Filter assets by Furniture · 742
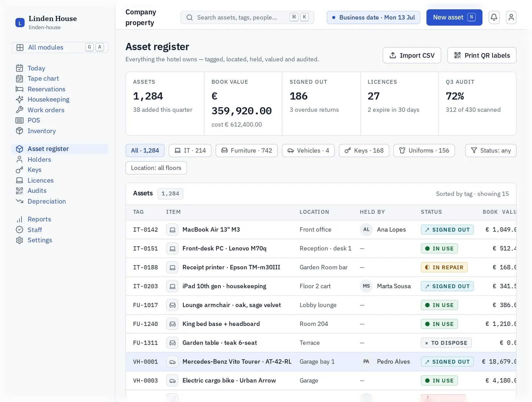 [246, 150]
